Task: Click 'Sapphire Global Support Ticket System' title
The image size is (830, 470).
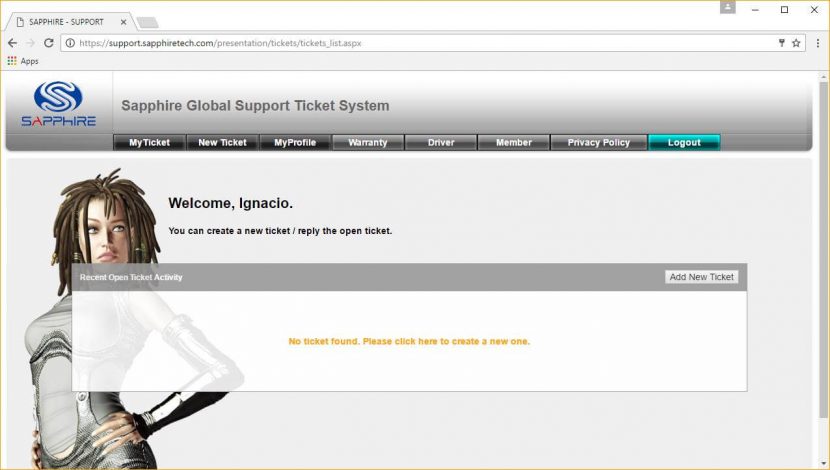Action: click(255, 105)
